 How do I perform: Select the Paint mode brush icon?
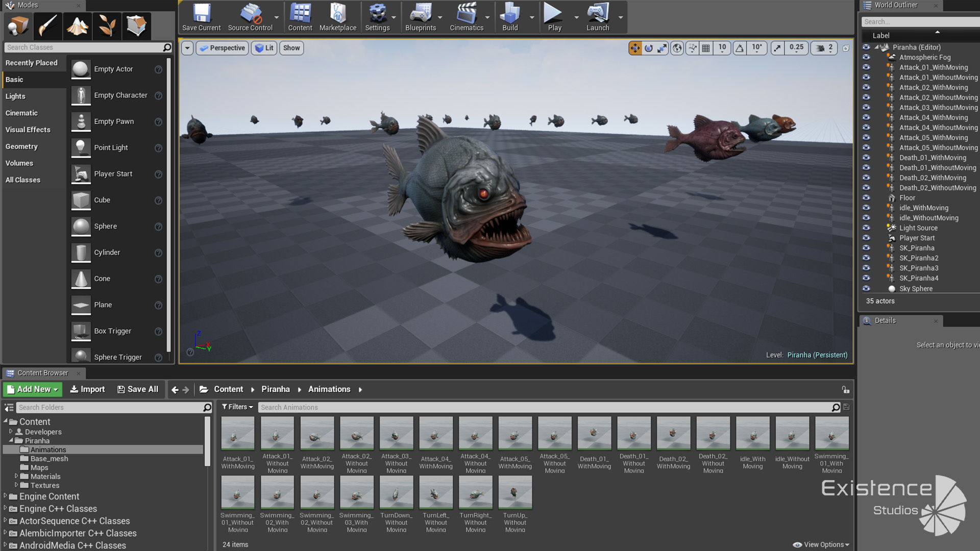tap(47, 26)
